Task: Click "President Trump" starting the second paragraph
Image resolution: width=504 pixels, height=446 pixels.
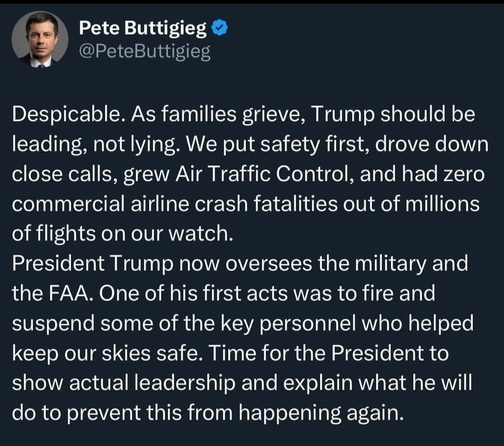Action: click(x=90, y=263)
